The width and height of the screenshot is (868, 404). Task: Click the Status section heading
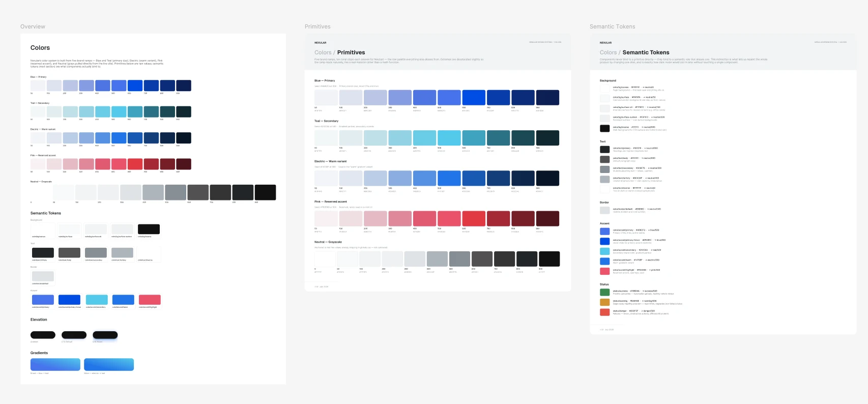(x=604, y=284)
